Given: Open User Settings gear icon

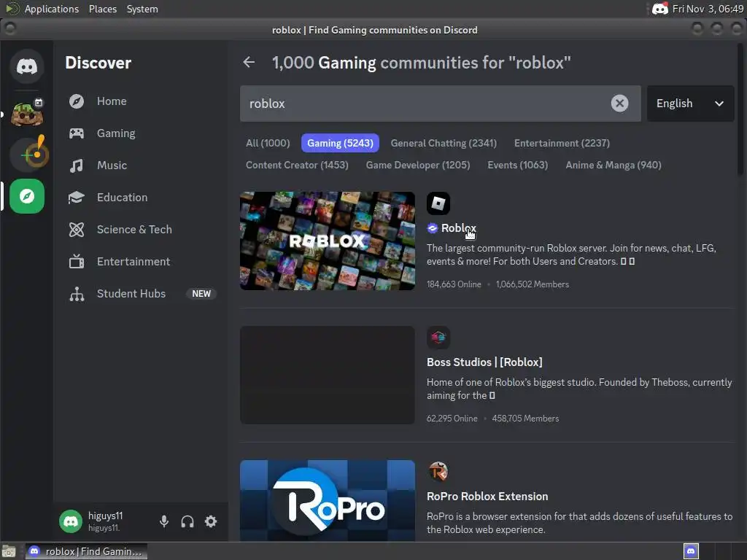Looking at the screenshot, I should (211, 521).
